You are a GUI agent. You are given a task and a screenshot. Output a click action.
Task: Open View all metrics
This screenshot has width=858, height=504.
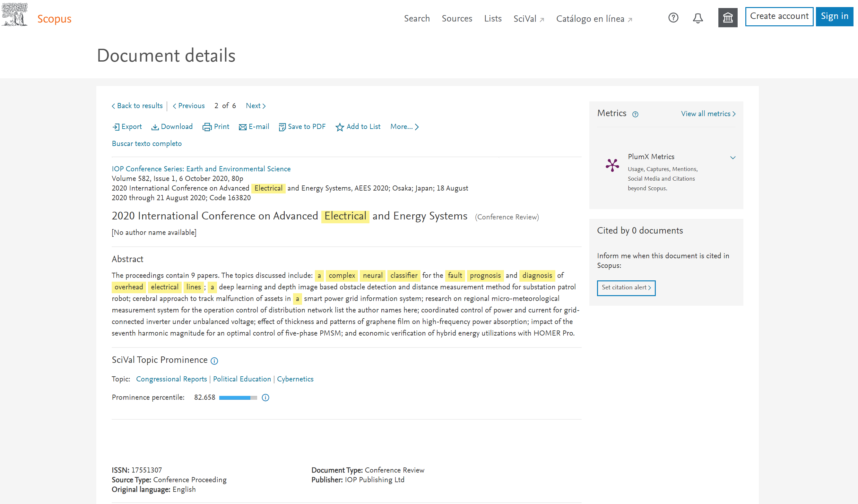click(x=708, y=114)
